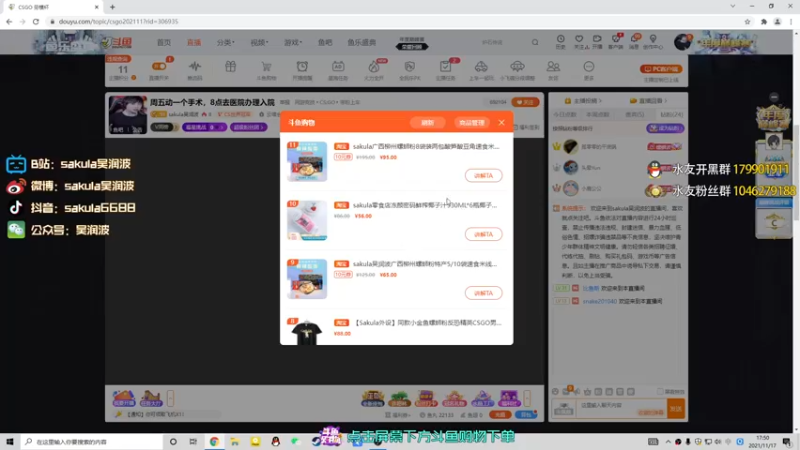The height and width of the screenshot is (450, 800).
Task: Click the 更多 more ellipsis icon
Action: (x=589, y=66)
